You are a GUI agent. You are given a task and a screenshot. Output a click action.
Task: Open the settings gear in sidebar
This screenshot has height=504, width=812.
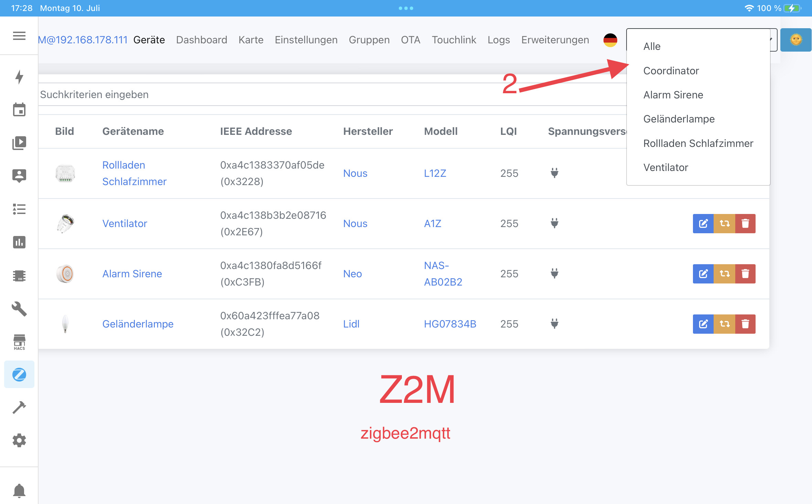tap(19, 440)
